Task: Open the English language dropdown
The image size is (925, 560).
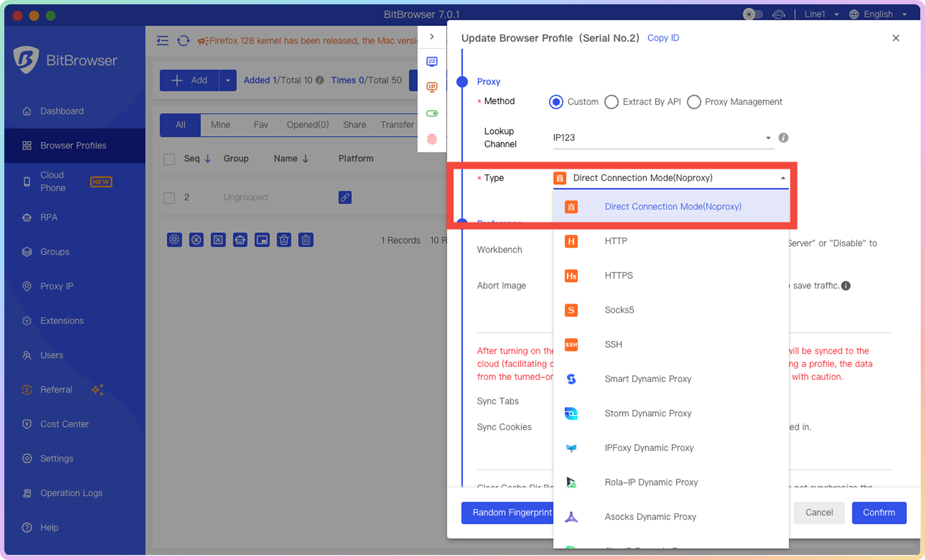Action: [878, 14]
